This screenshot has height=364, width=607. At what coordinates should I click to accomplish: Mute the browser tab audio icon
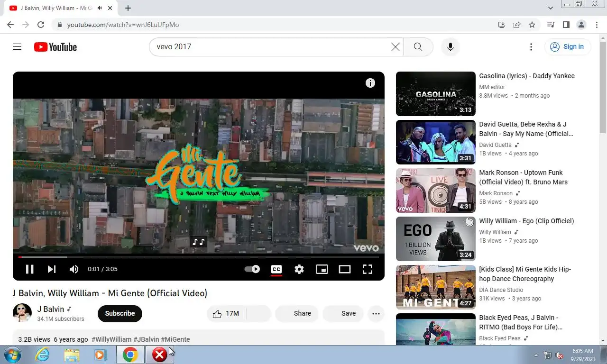coord(100,8)
